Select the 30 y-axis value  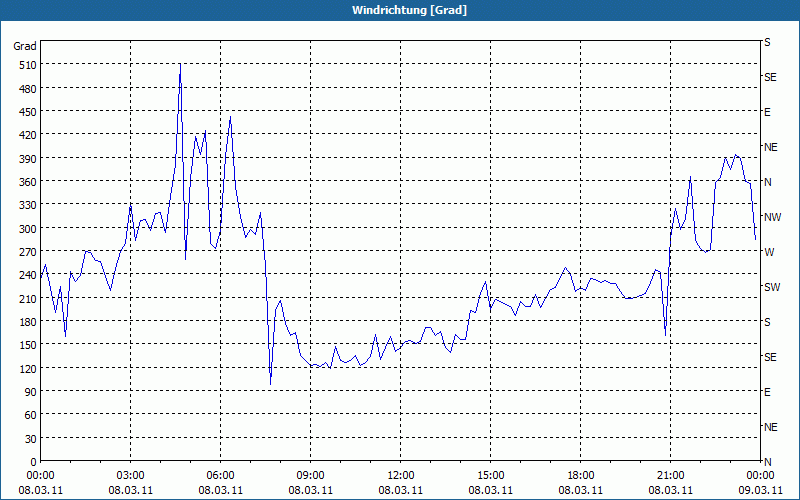(31, 438)
